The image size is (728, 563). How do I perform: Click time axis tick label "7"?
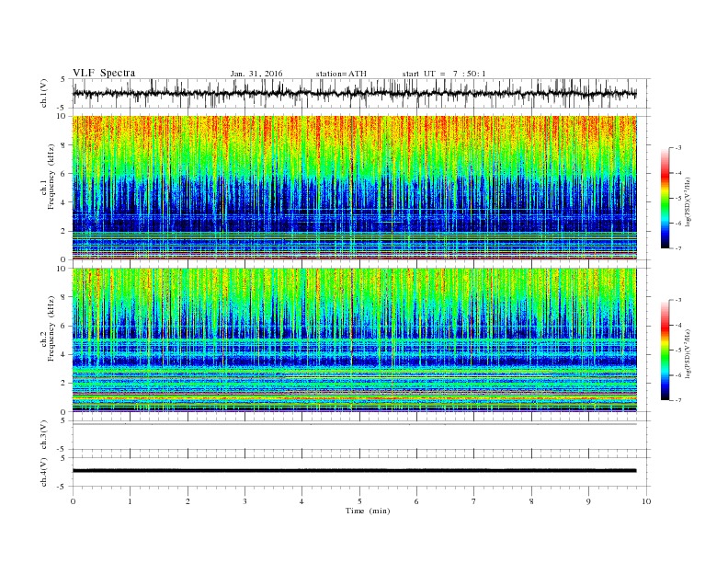coord(474,501)
